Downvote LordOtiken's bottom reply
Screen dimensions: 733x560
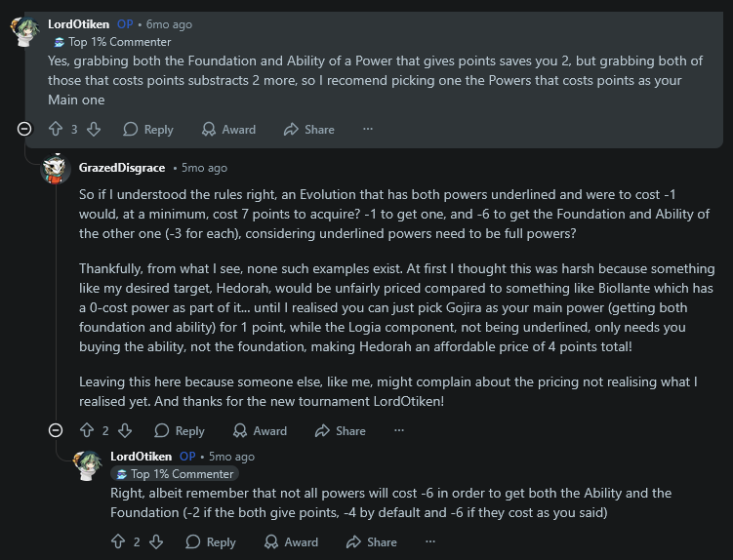156,541
